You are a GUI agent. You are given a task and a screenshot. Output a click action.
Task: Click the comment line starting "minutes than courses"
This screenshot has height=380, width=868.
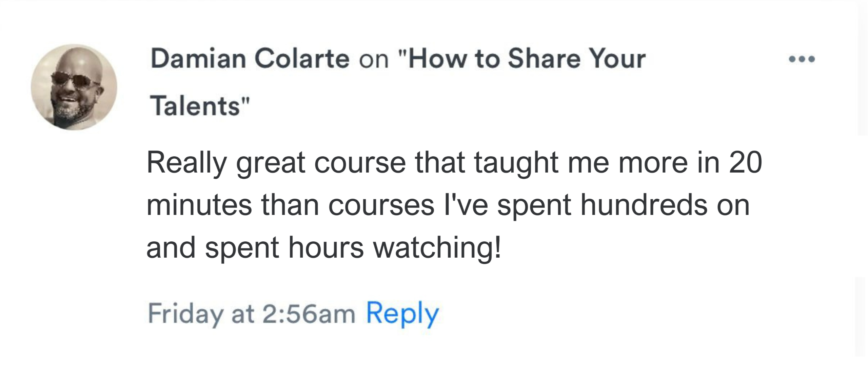tap(448, 205)
